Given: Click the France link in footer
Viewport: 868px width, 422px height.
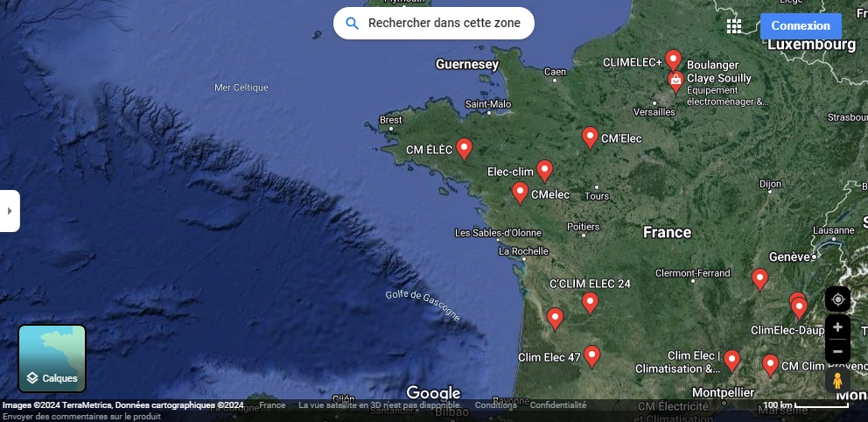Looking at the screenshot, I should coord(272,404).
